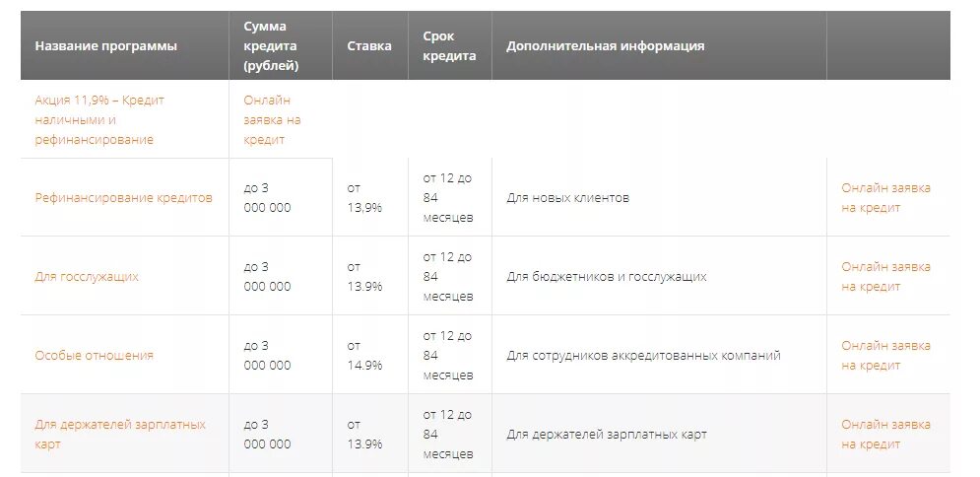980x477 pixels.
Task: Click the "Дополнительная информация" column header
Action: click(605, 45)
